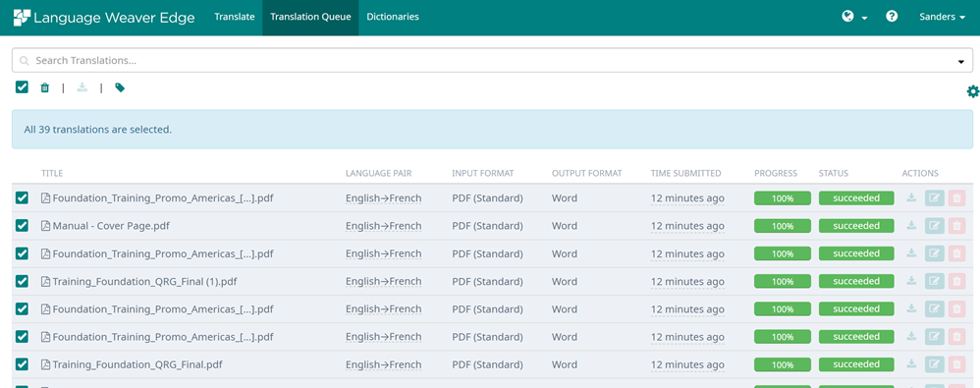Click the 100% progress bar for Manual - Cover Page.pdf
The height and width of the screenshot is (388, 980).
click(783, 226)
